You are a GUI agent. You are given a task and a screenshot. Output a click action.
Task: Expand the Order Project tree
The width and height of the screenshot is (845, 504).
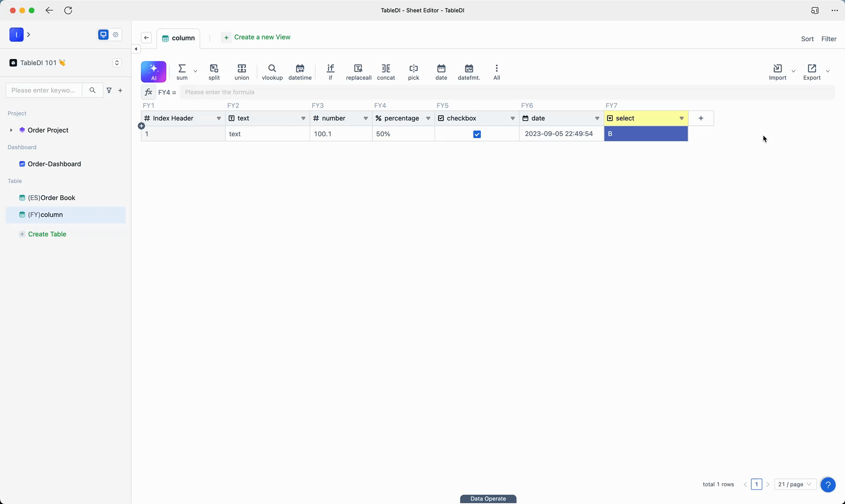tap(11, 130)
